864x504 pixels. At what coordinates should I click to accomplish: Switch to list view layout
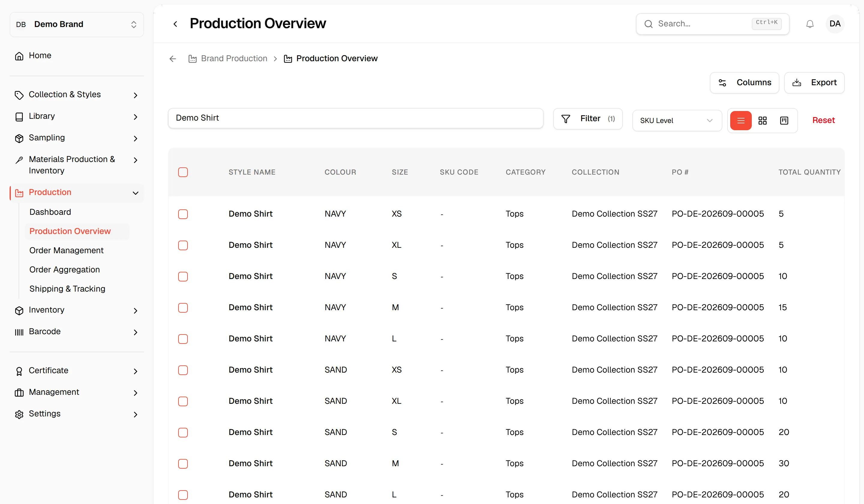[741, 121]
